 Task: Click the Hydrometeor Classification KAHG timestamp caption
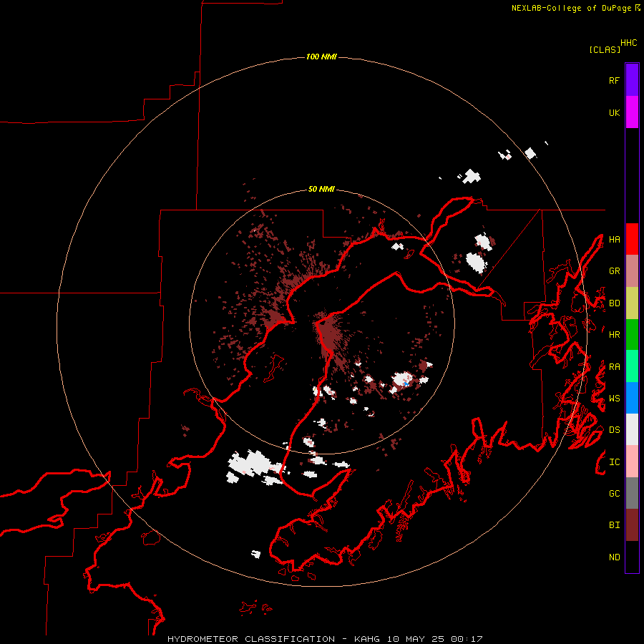(x=325, y=639)
